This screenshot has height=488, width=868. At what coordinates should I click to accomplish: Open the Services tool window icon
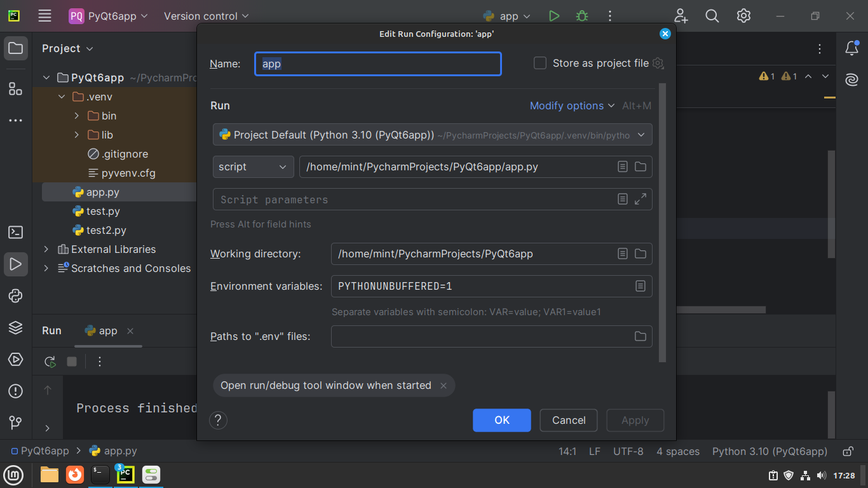pos(16,360)
